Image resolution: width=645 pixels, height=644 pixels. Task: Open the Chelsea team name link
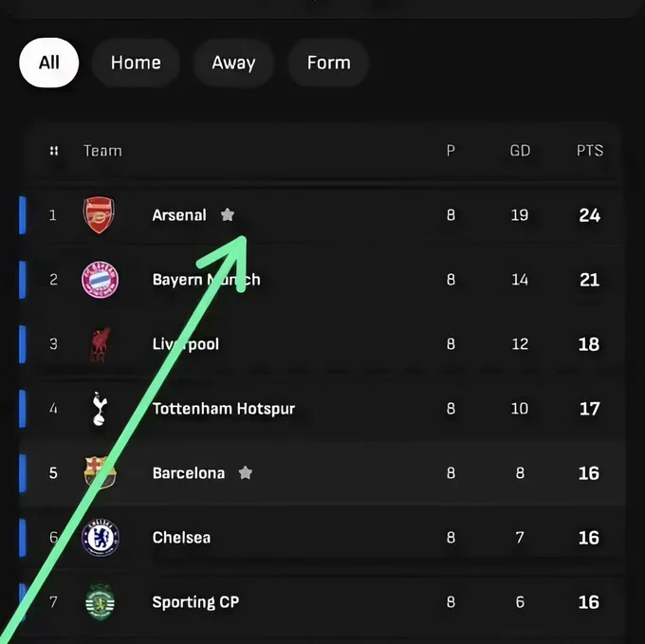click(181, 538)
